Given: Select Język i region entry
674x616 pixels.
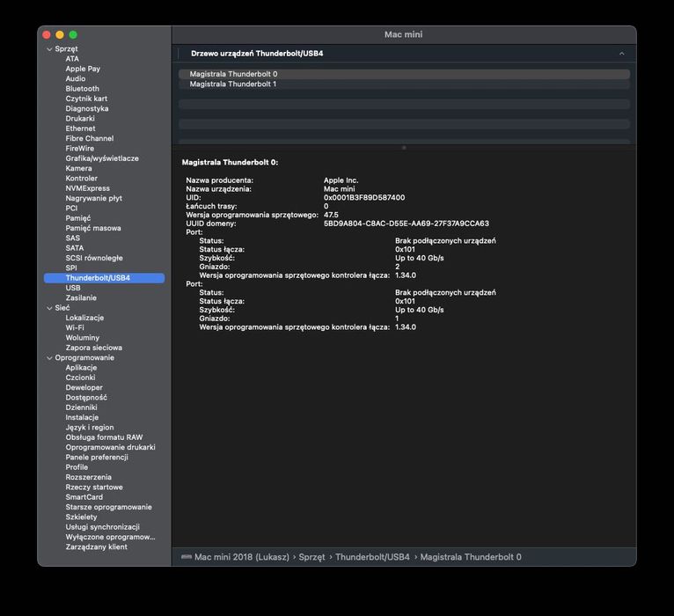Looking at the screenshot, I should [90, 428].
